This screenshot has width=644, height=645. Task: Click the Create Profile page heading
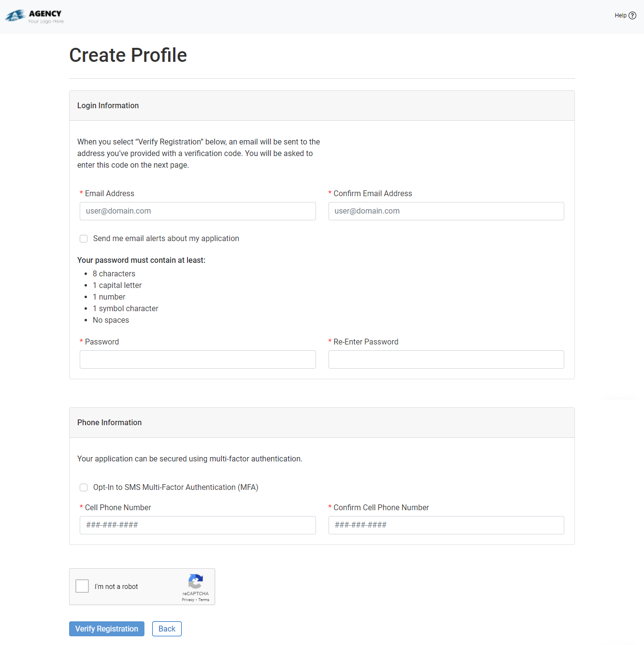coord(128,55)
